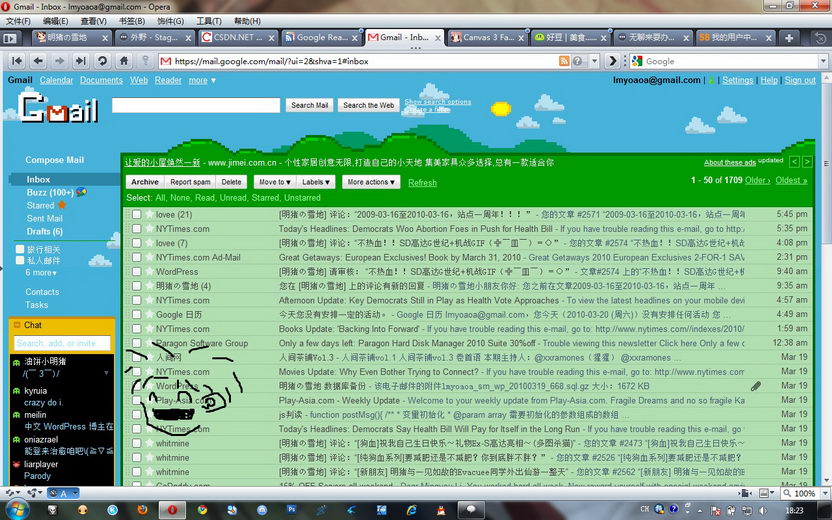Click the Report spam button

pyautogui.click(x=190, y=182)
